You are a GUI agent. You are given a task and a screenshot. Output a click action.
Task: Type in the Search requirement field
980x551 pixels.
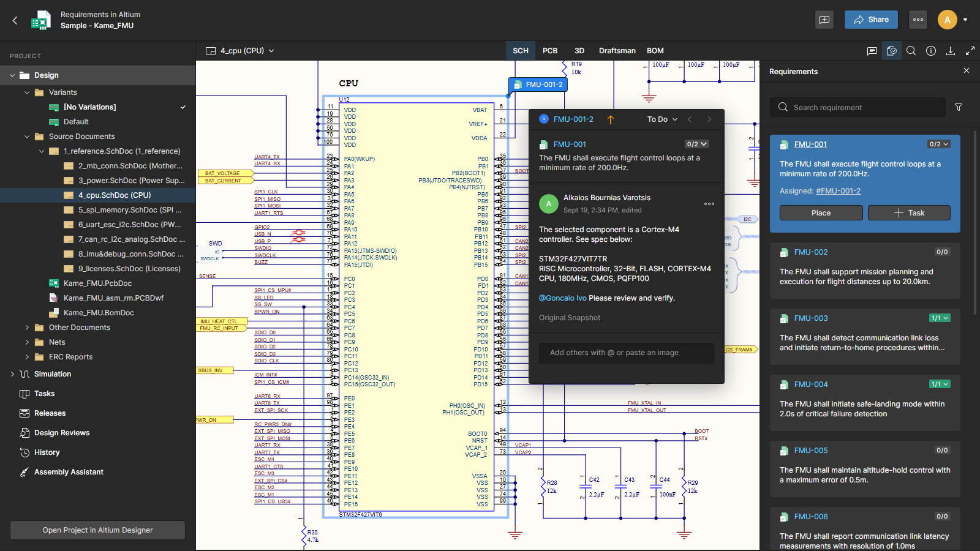(858, 107)
